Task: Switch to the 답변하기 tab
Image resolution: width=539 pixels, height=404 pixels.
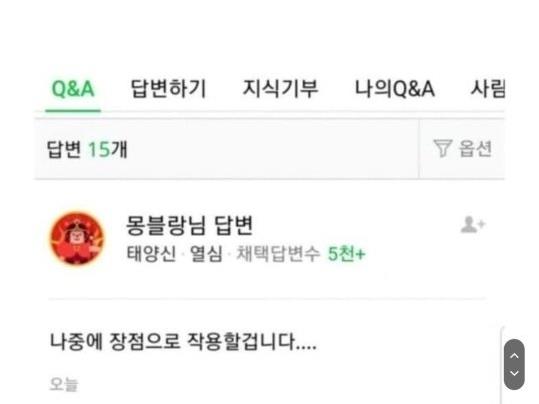Action: pos(168,89)
